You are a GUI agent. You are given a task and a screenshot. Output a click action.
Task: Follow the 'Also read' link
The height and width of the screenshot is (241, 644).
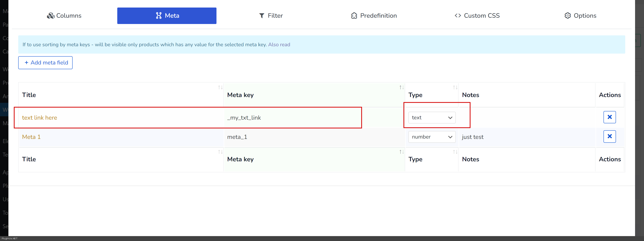tap(279, 45)
